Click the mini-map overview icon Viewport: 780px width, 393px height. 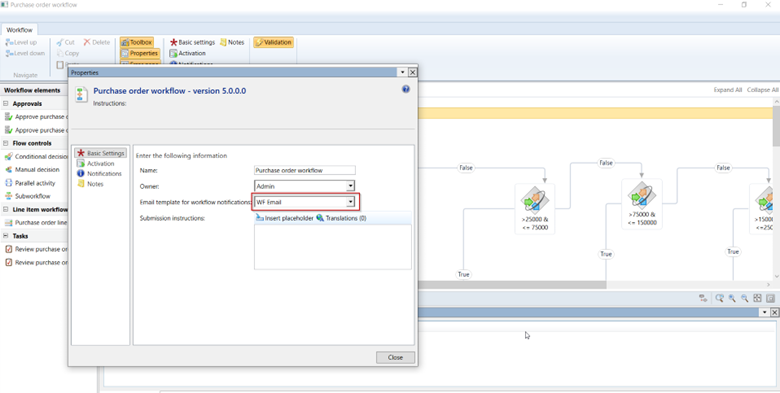coord(770,298)
